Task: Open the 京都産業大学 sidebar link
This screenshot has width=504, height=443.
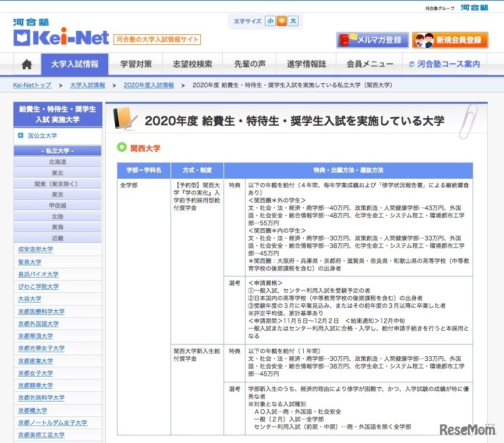Action: [x=35, y=360]
